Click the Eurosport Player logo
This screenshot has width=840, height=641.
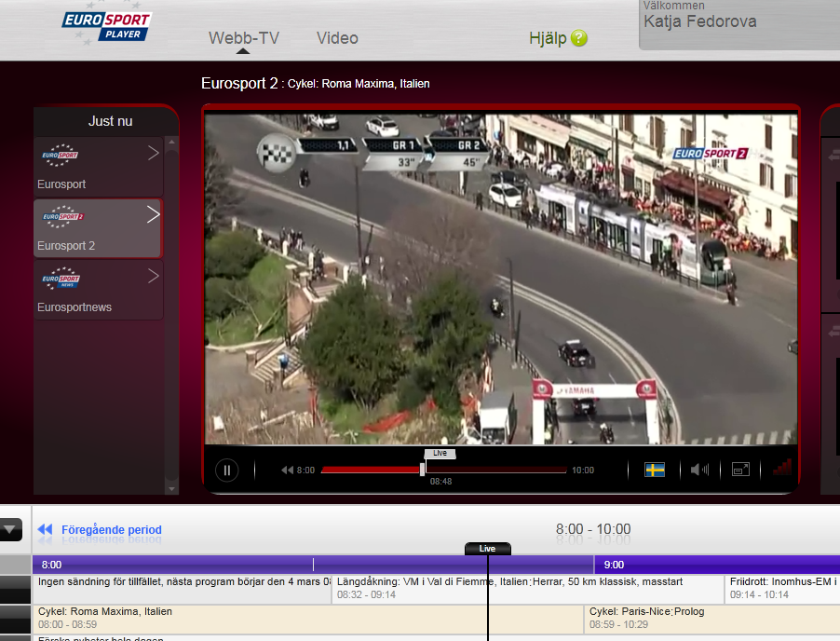106,27
